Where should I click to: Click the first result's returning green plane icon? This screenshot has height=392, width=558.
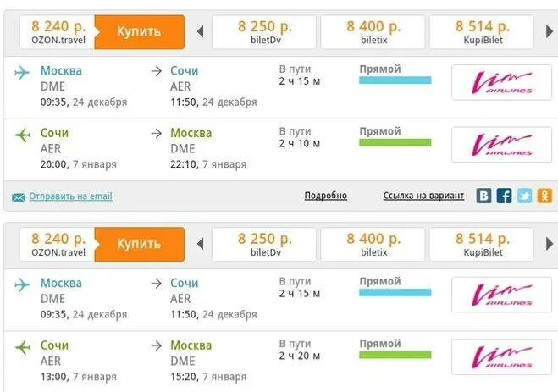[23, 135]
